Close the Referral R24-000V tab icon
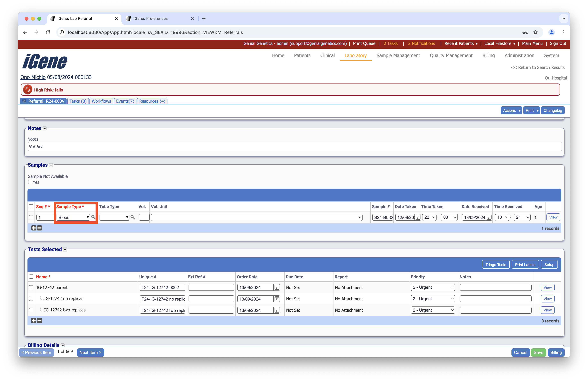Viewport: 588px width, 381px height. click(x=24, y=101)
